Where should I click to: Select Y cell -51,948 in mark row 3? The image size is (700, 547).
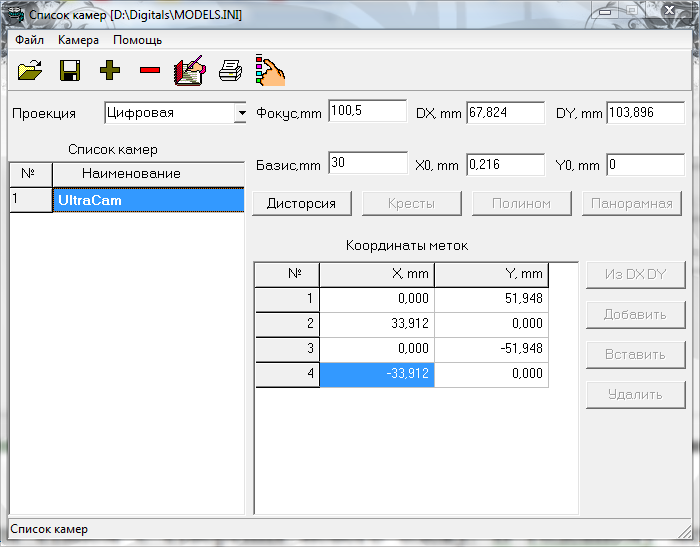click(492, 349)
